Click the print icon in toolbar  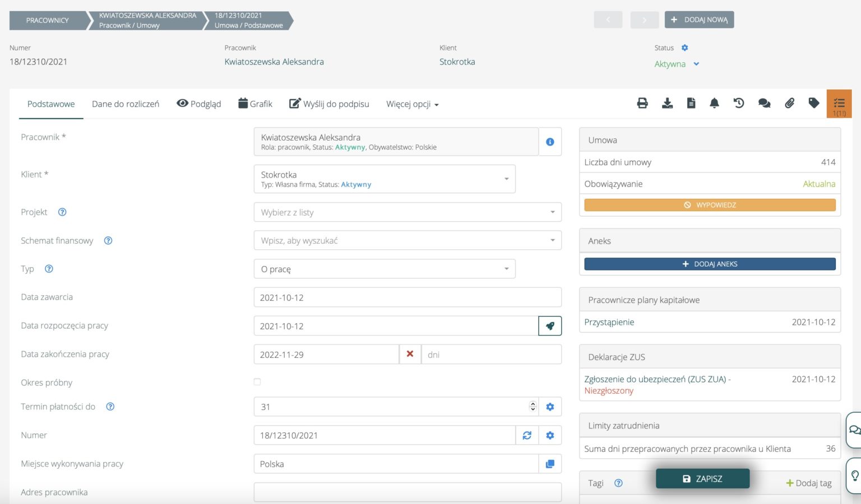pyautogui.click(x=642, y=103)
